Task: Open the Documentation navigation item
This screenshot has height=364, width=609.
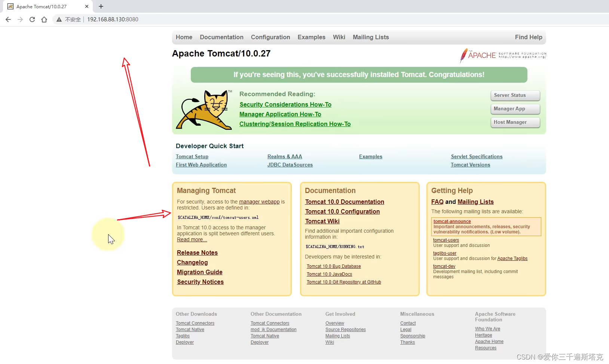Action: point(221,37)
